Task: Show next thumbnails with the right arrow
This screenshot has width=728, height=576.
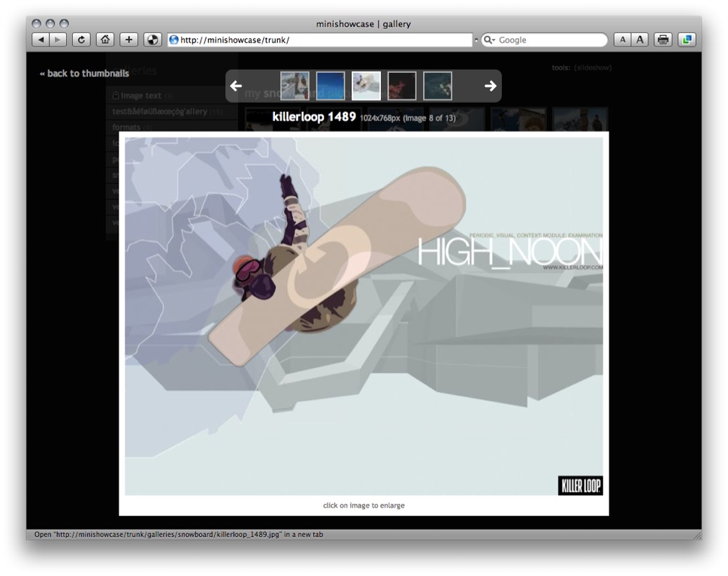Action: tap(491, 86)
